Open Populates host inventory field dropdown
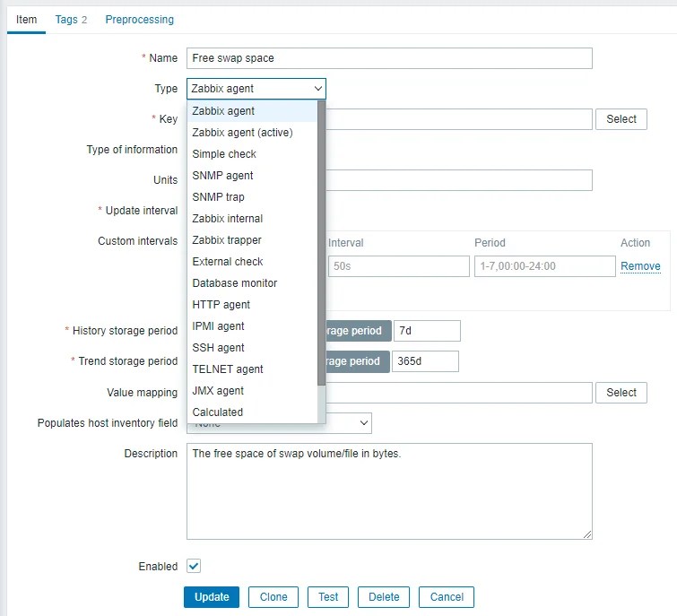This screenshot has height=616, width=677. (x=279, y=423)
